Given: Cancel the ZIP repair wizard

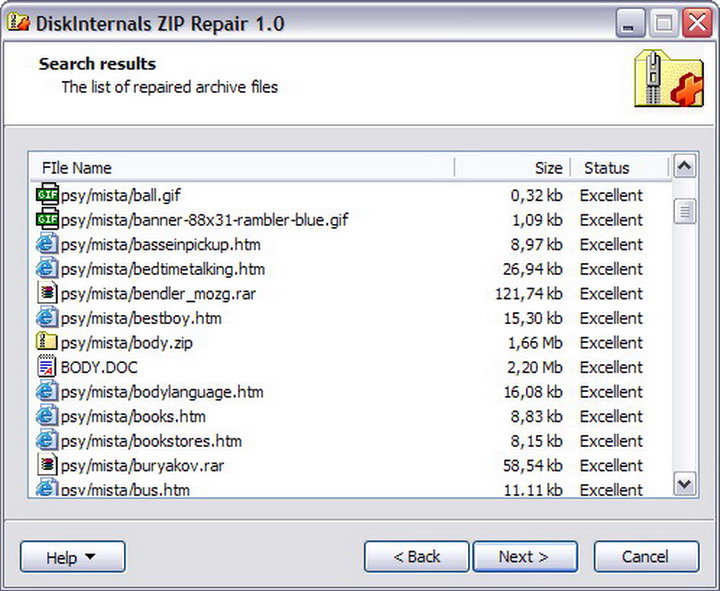Looking at the screenshot, I should 646,557.
